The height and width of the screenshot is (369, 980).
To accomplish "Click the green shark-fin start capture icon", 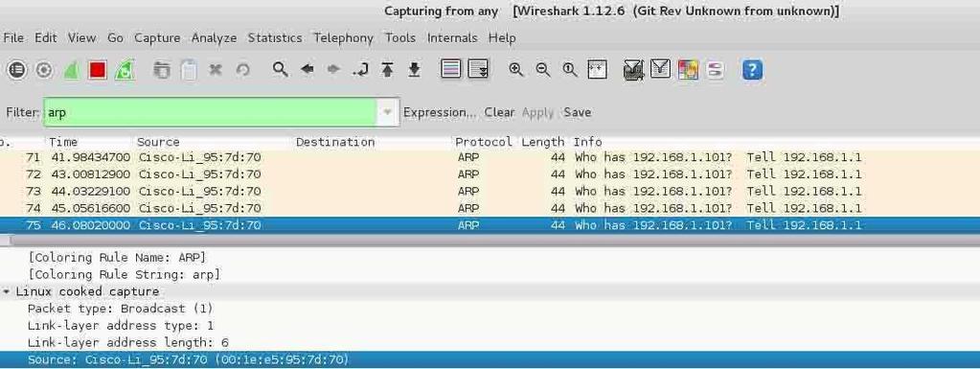I will coord(71,70).
